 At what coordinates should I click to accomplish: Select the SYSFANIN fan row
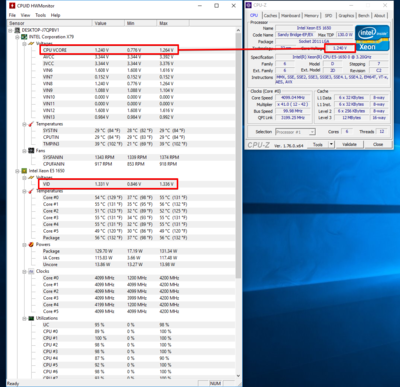point(122,157)
